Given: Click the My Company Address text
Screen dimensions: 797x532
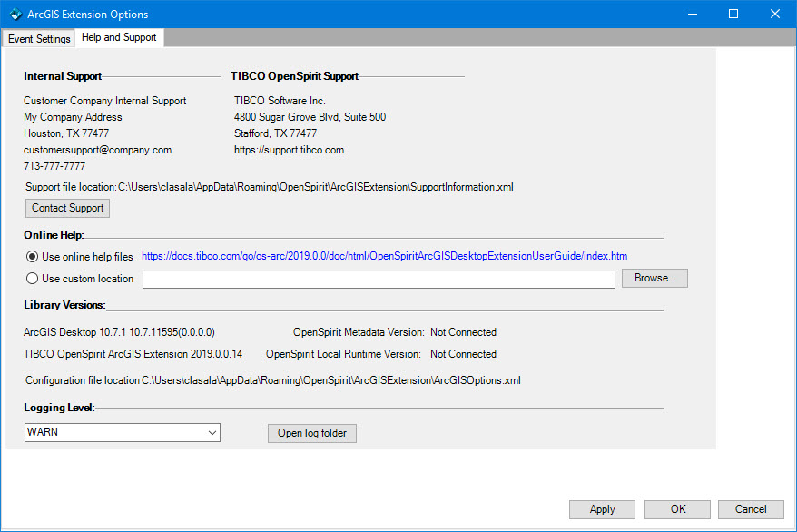Looking at the screenshot, I should (73, 117).
